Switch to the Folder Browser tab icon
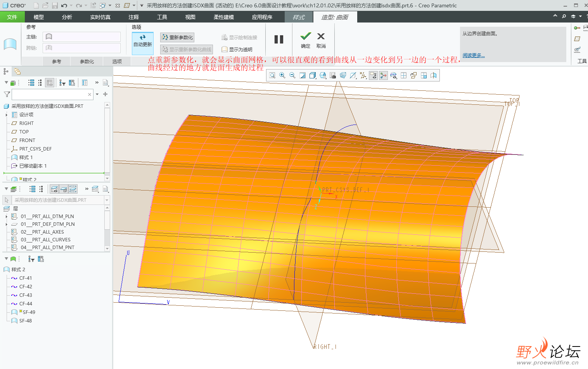588x369 pixels. [x=17, y=71]
